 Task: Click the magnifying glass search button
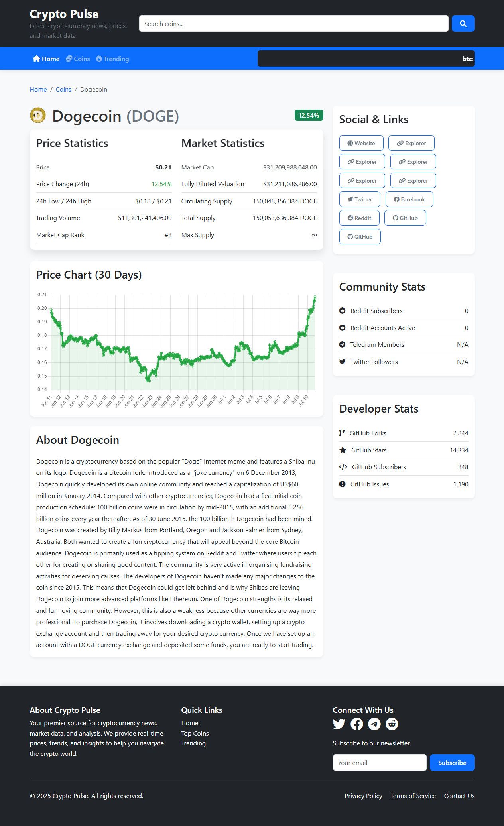click(x=463, y=24)
